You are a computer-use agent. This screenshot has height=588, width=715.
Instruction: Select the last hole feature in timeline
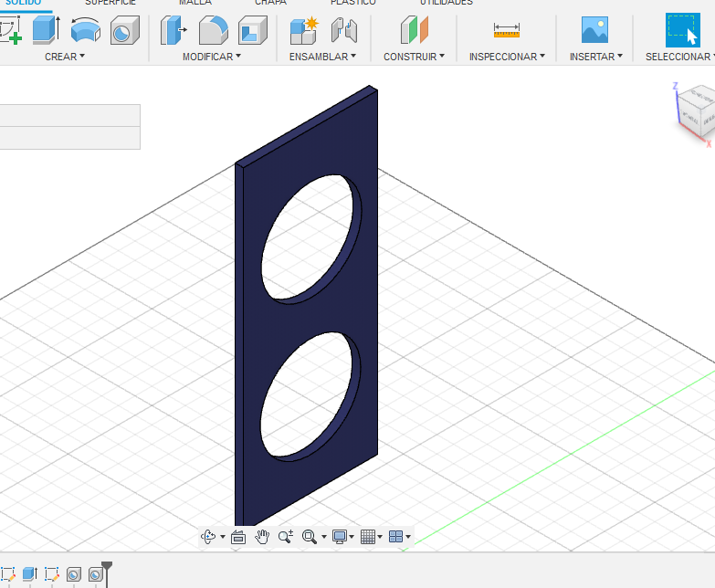coord(96,574)
